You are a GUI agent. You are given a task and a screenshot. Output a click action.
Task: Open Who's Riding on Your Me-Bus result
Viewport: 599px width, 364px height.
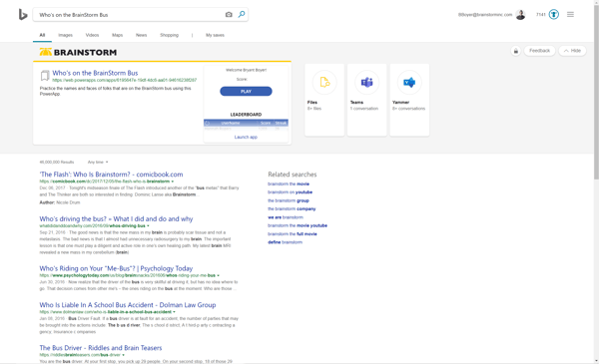click(116, 268)
